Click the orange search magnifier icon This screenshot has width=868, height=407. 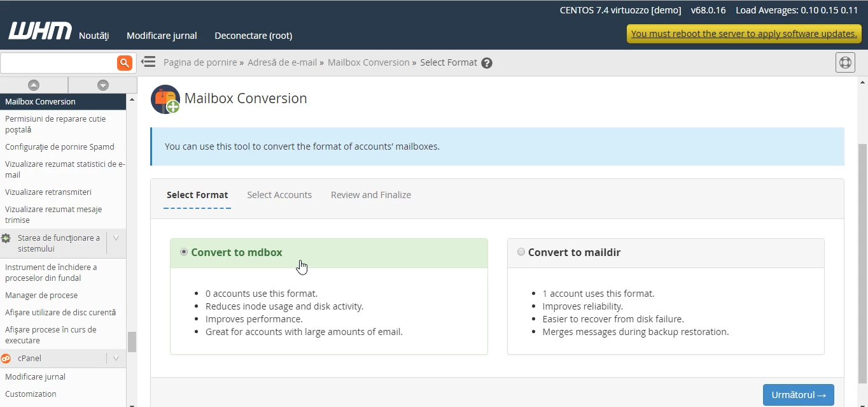tap(124, 62)
